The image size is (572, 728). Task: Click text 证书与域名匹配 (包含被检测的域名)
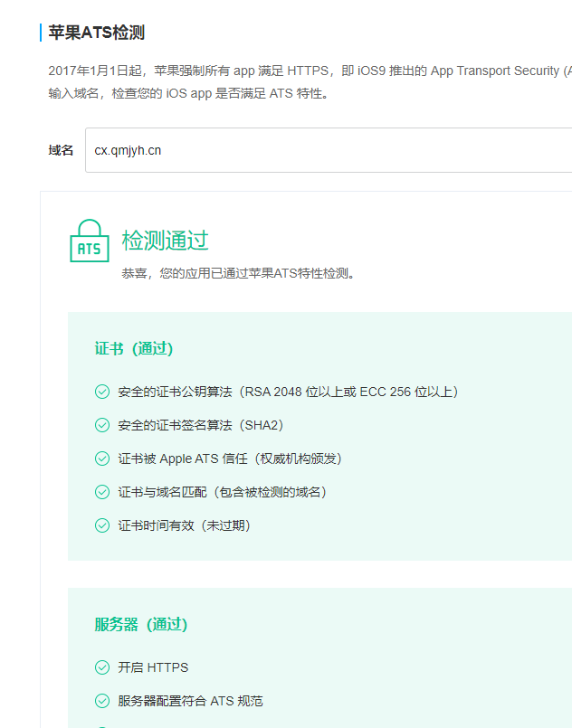223,492
